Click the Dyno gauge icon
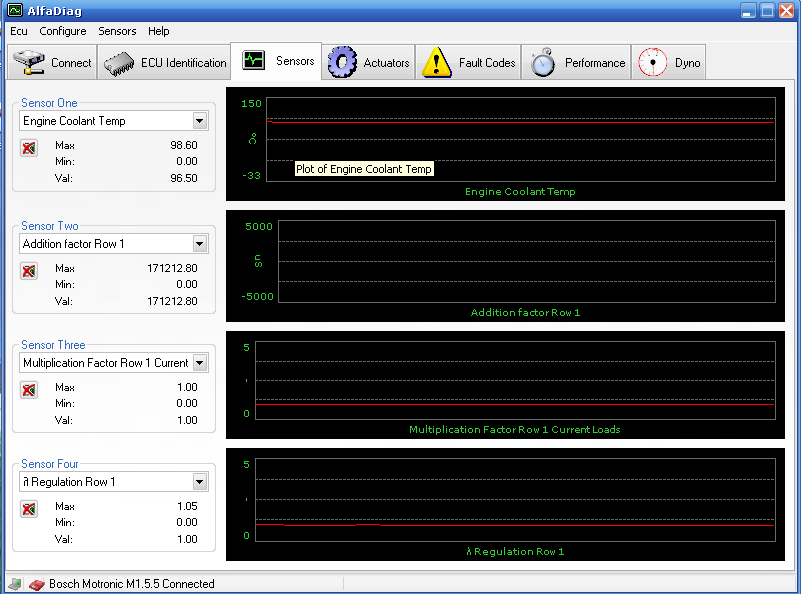Screen dimensions: 801x594 (x=653, y=62)
